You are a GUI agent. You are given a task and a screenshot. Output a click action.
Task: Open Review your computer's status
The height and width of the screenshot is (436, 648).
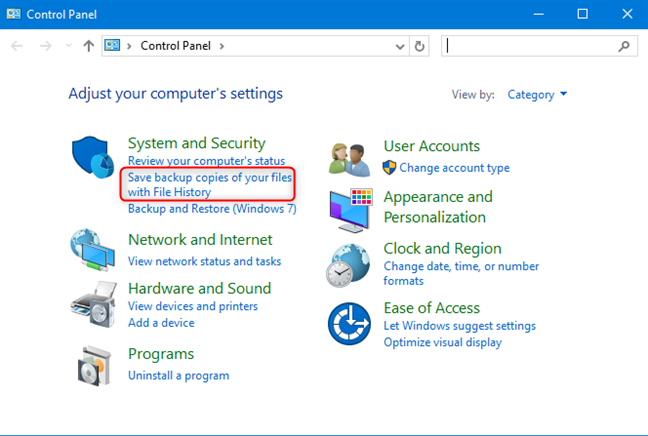(x=206, y=161)
